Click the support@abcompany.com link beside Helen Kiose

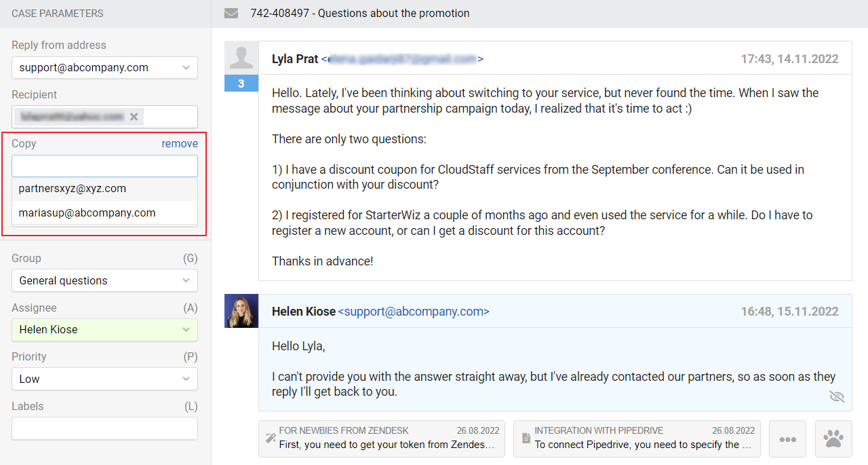click(414, 312)
